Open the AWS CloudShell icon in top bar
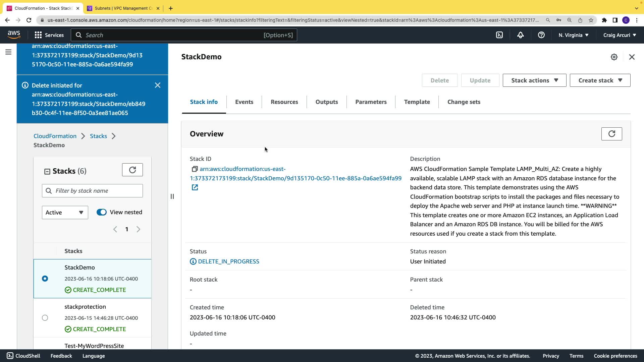The width and height of the screenshot is (644, 362). [x=499, y=35]
